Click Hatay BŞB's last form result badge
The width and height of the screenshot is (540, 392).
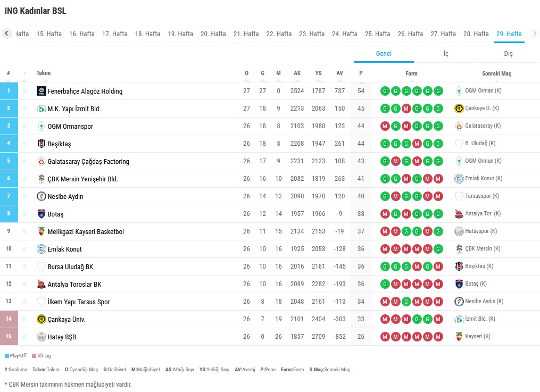[438, 337]
